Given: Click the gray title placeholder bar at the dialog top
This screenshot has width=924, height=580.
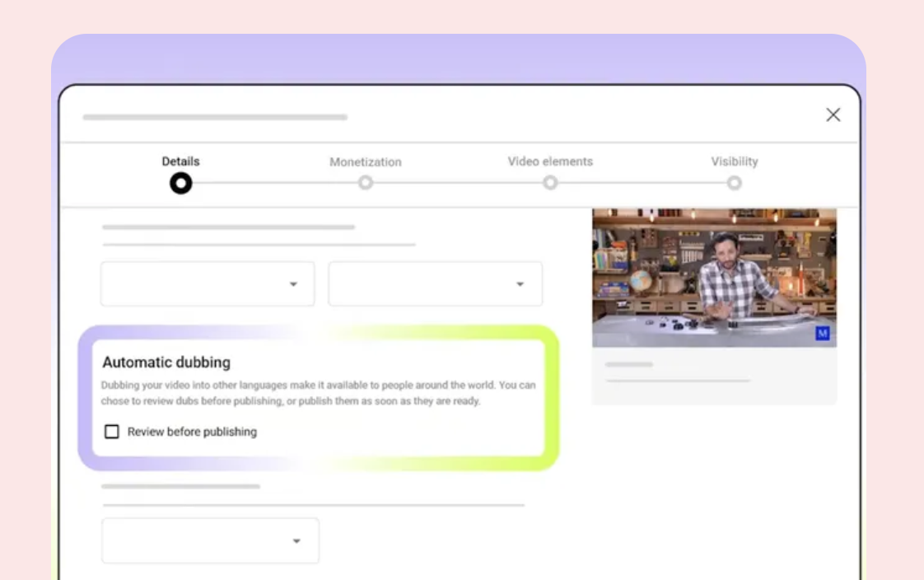Looking at the screenshot, I should pos(215,117).
